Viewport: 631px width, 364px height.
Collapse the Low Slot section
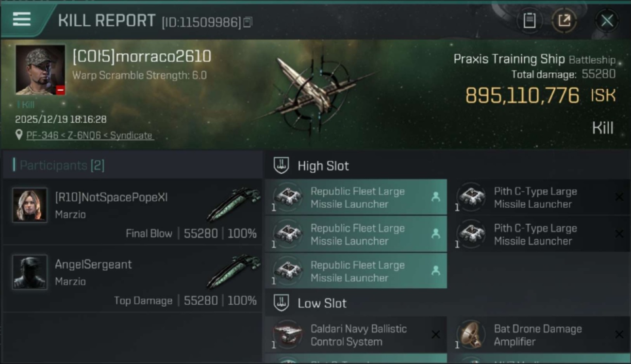coord(282,303)
